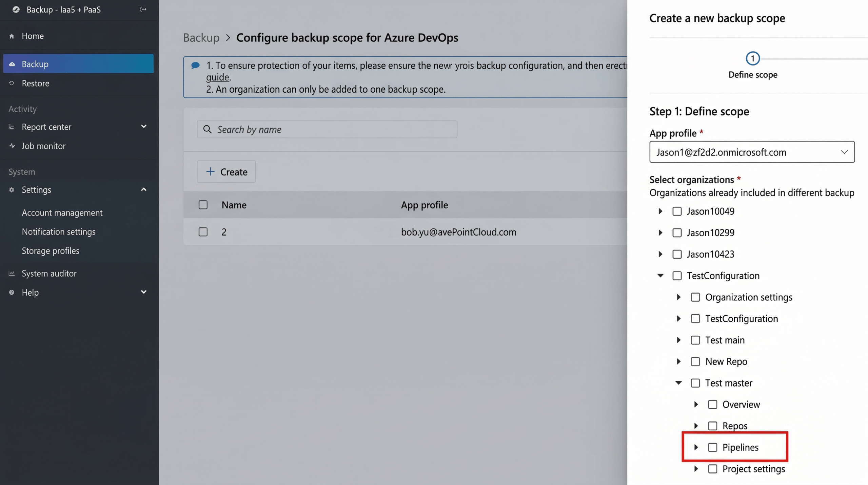Screen dimensions: 868x485
Task: Check the Pipelines checkbox
Action: tap(712, 447)
